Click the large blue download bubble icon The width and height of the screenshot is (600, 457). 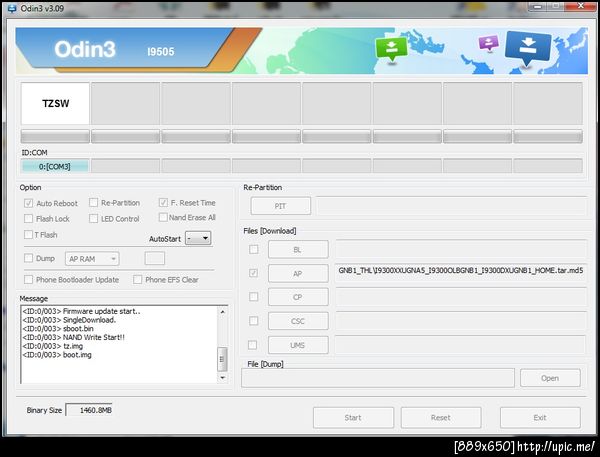[x=528, y=48]
